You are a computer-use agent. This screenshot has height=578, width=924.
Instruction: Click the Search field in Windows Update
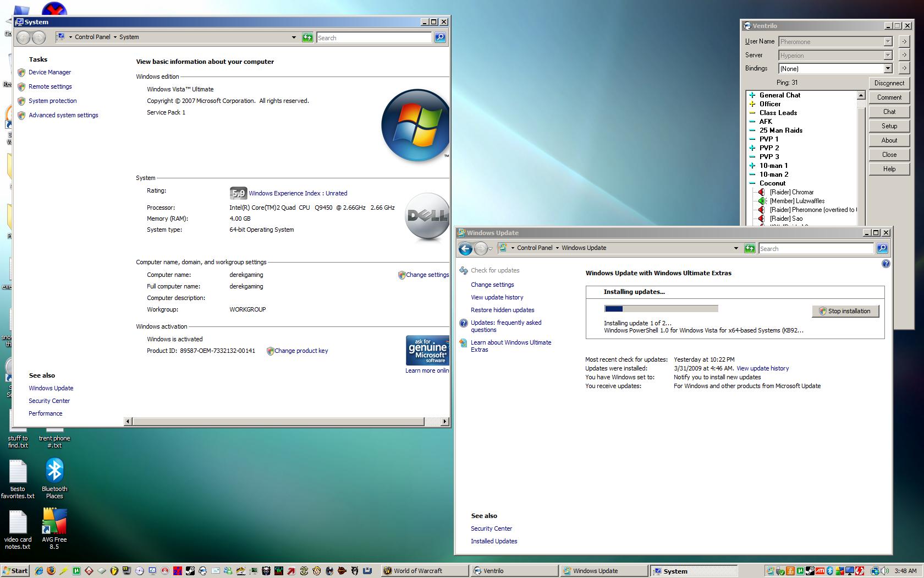[816, 248]
